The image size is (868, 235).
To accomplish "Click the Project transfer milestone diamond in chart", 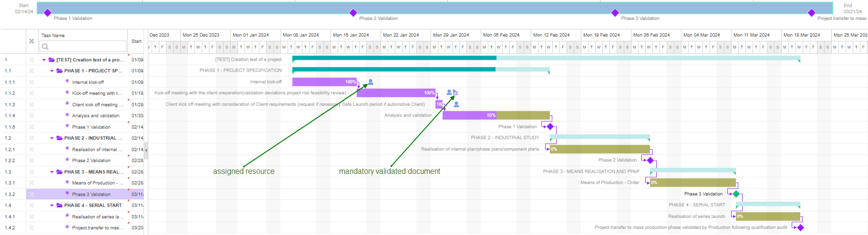I will [800, 227].
